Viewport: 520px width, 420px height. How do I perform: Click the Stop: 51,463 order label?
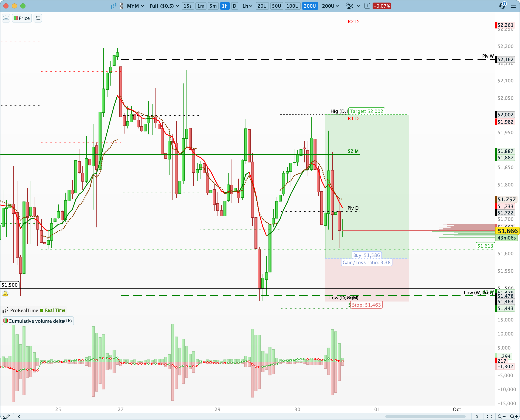tap(366, 305)
